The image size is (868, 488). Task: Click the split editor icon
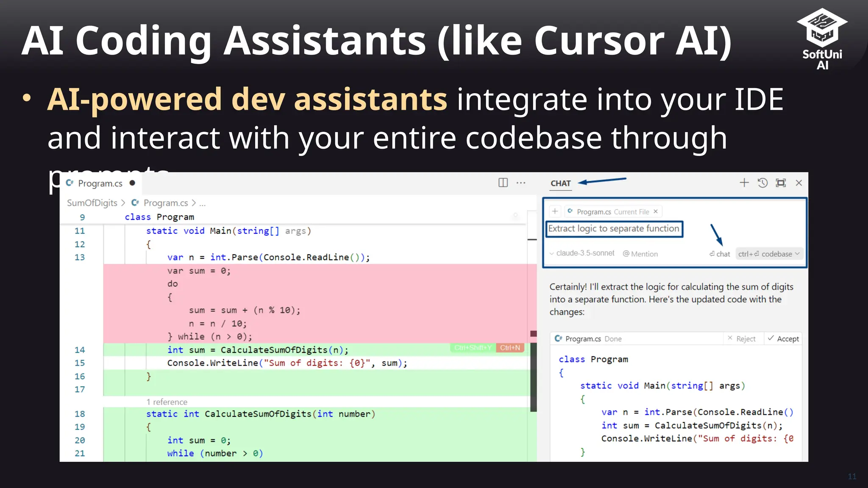[x=503, y=183]
